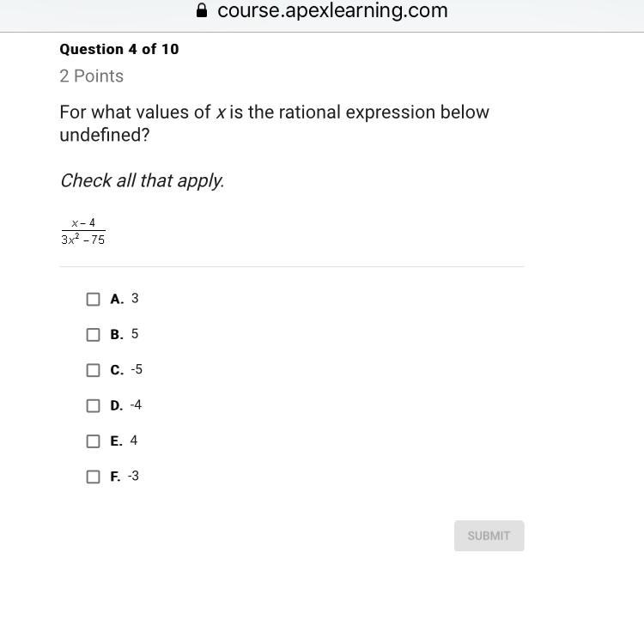
Task: Enable the checkbox for option C
Action: [93, 370]
